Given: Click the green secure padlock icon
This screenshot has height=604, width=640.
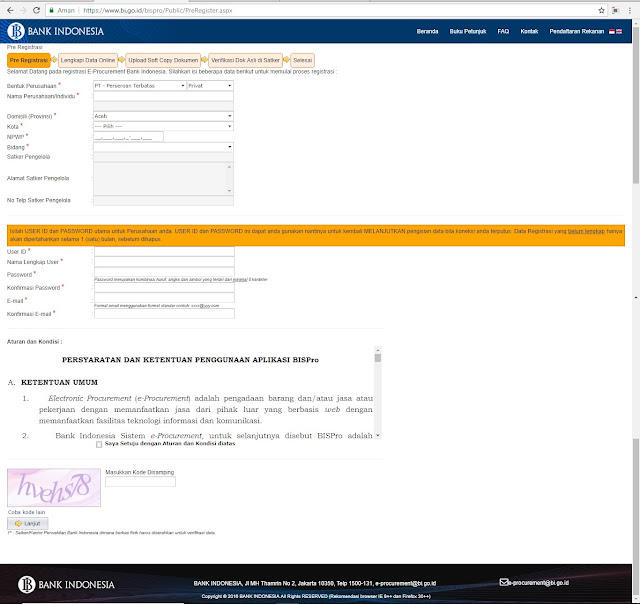Looking at the screenshot, I should pos(51,10).
